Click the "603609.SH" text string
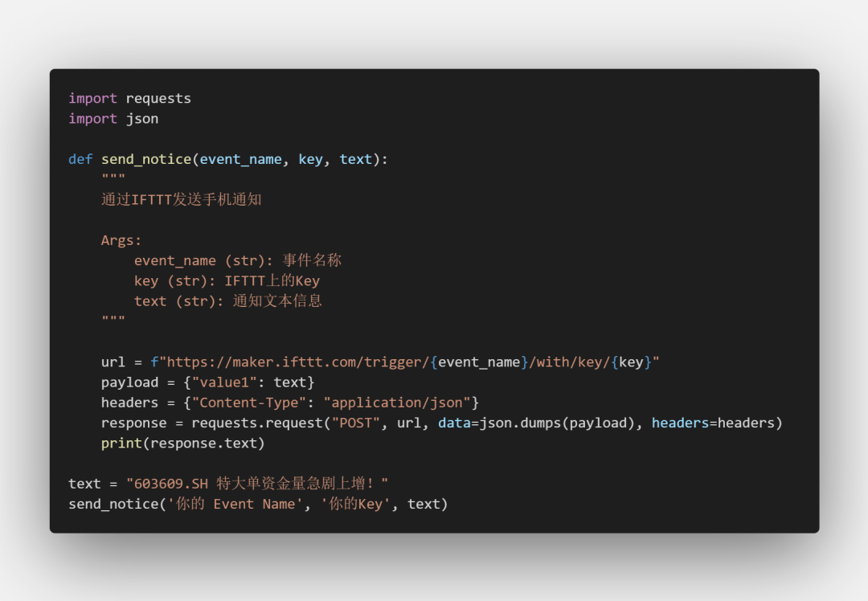The height and width of the screenshot is (601, 868). [169, 484]
